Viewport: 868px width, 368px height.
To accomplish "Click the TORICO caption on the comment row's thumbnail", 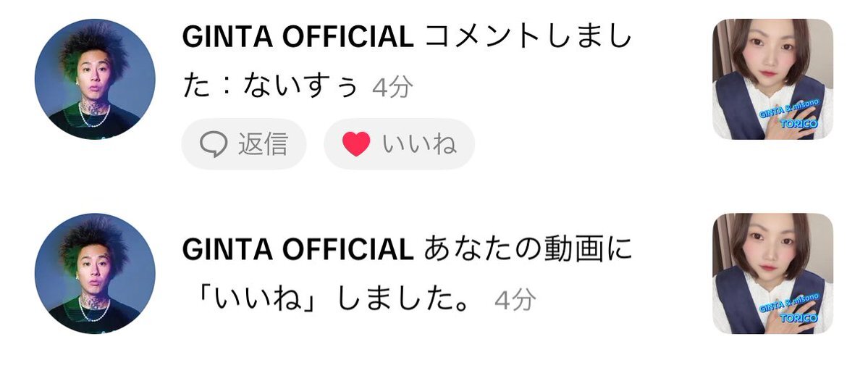I will [x=798, y=124].
